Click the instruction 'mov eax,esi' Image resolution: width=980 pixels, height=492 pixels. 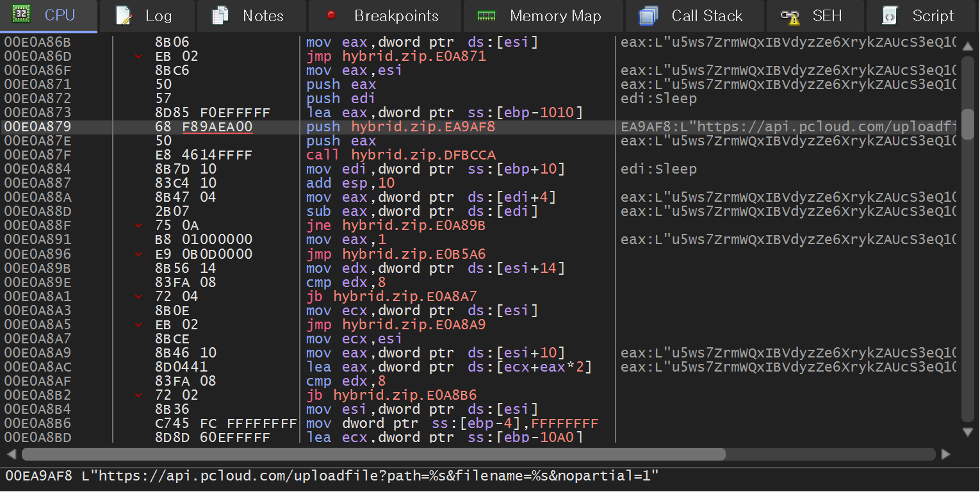(x=354, y=70)
